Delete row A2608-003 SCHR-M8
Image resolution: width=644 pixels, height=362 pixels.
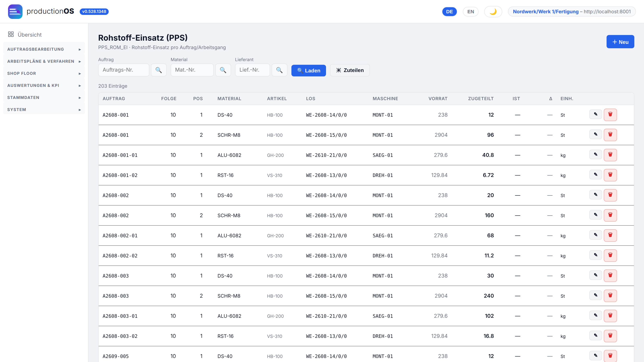610,296
